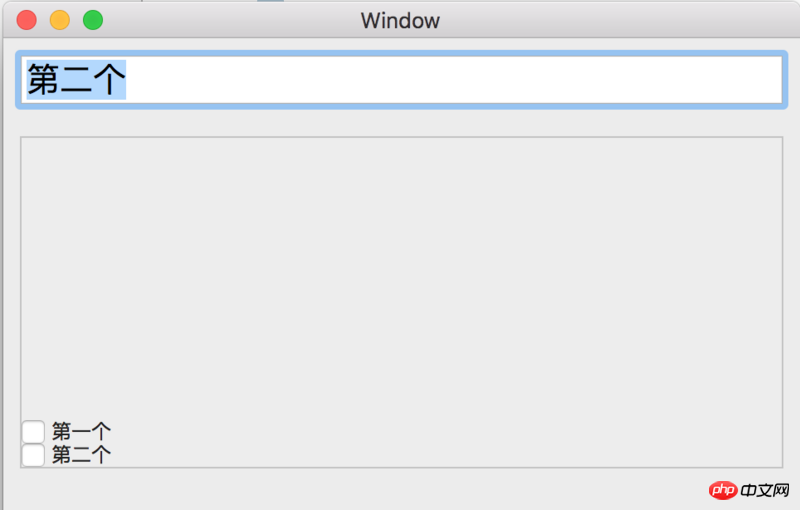Click blank space between text field and box

[x=401, y=123]
